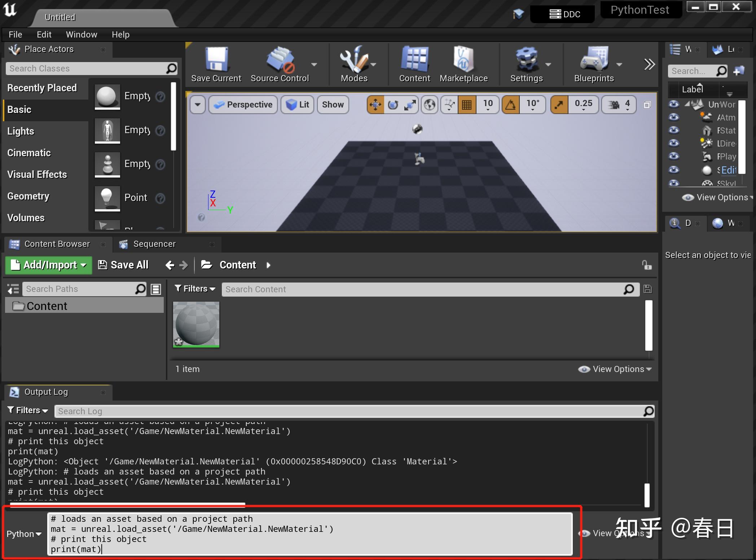This screenshot has height=560, width=756.
Task: Toggle visibility of the SkyLight actor
Action: (674, 183)
